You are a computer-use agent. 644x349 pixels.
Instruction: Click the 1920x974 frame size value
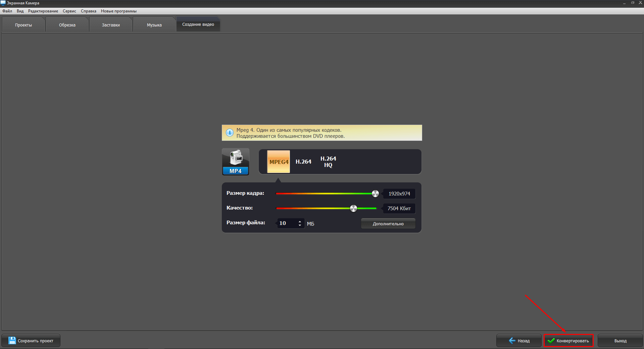[x=399, y=193]
